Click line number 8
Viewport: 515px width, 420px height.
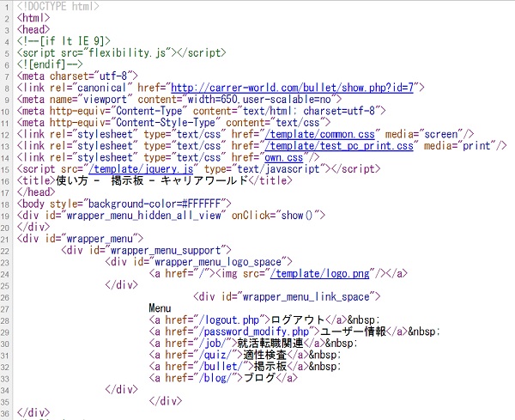click(7, 88)
